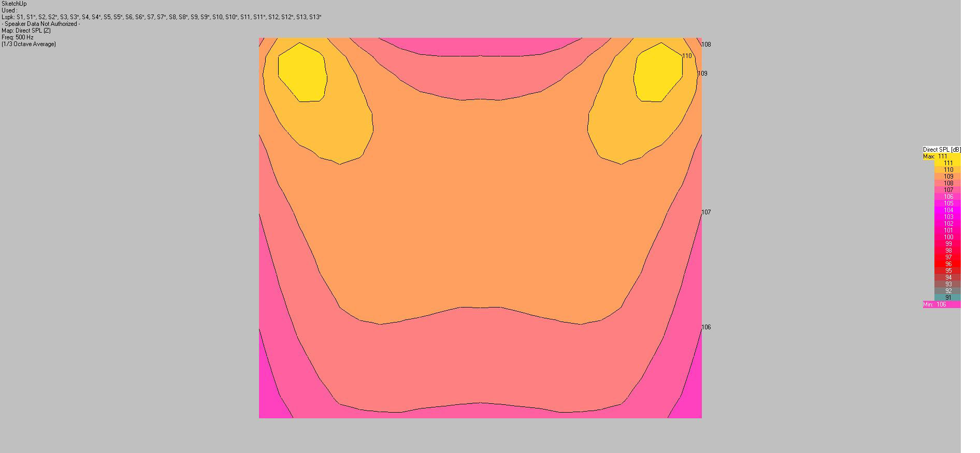This screenshot has height=453, width=980.
Task: Click the 'Freq: 500 Hz' label
Action: (18, 37)
